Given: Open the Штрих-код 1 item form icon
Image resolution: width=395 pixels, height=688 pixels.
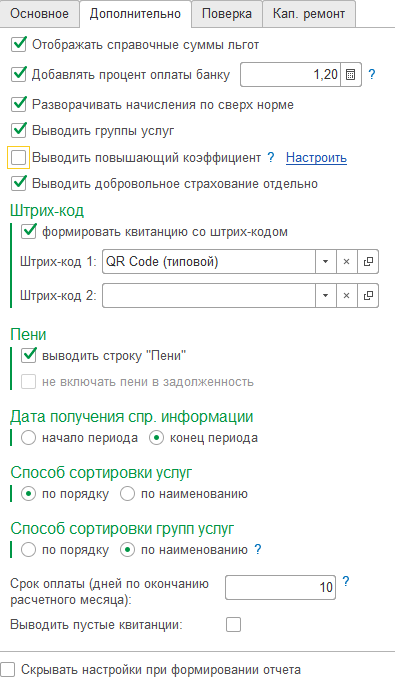Looking at the screenshot, I should click(368, 262).
